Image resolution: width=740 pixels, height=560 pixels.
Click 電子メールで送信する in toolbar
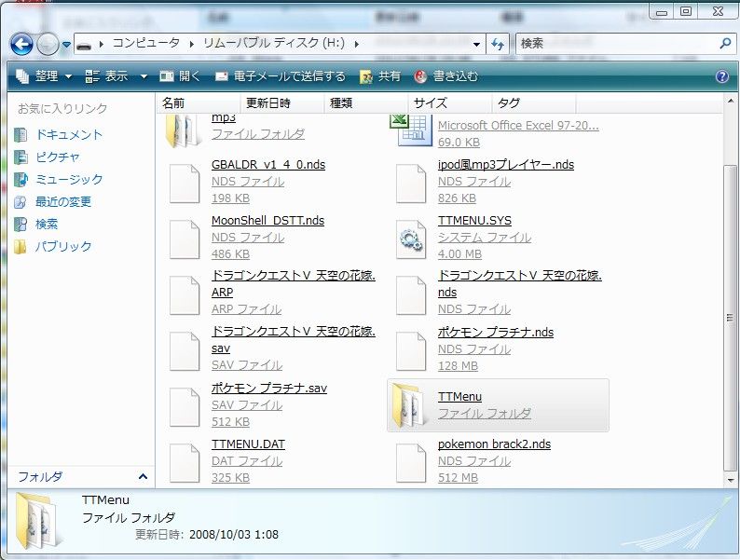[280, 76]
